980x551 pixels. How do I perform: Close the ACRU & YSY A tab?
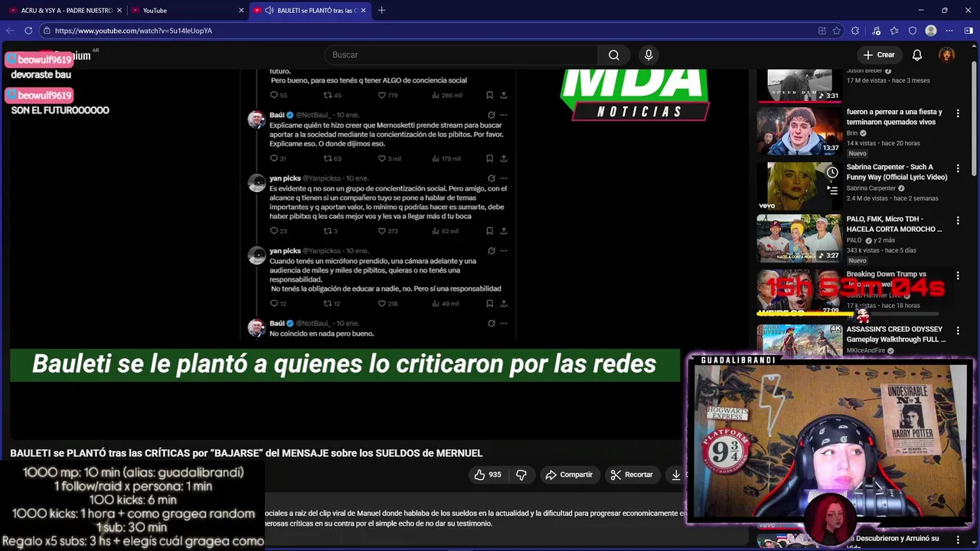click(x=119, y=10)
